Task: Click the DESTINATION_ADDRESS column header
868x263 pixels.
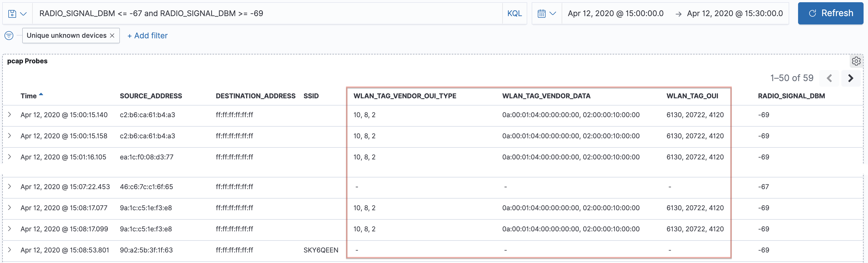Action: click(255, 96)
